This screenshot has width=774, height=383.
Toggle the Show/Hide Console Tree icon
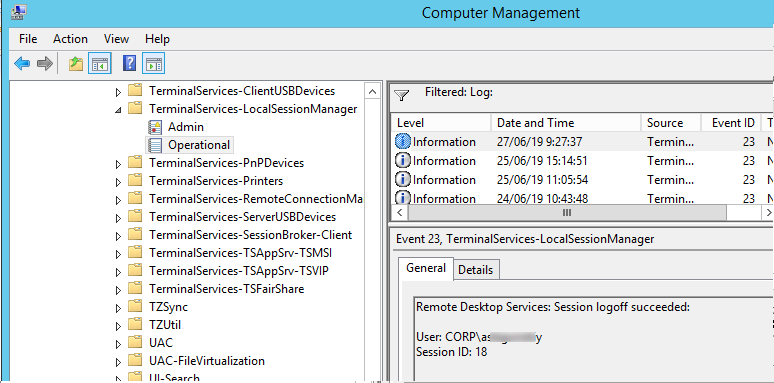click(x=100, y=63)
